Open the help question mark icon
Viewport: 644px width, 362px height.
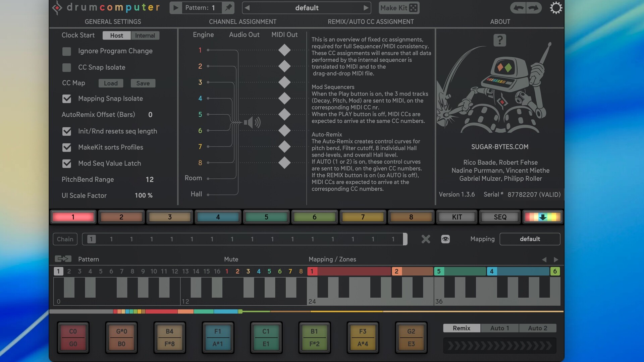pyautogui.click(x=499, y=40)
